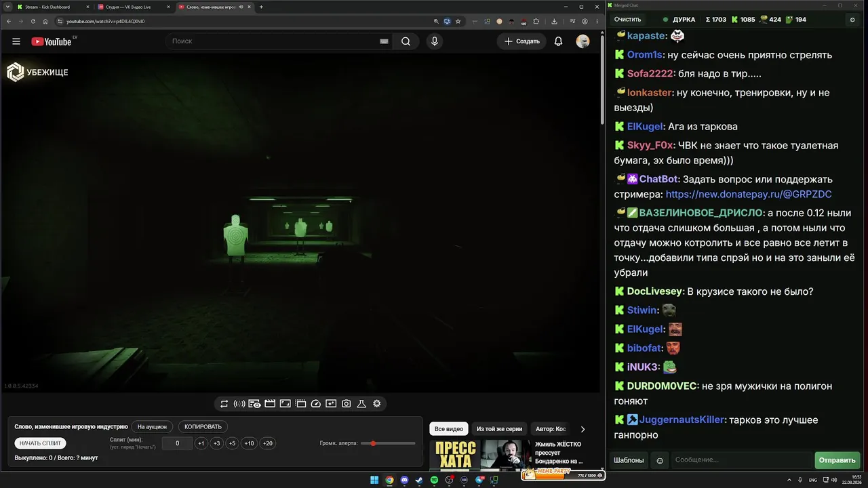Image resolution: width=868 pixels, height=488 pixels.
Task: Send the chat message with Отправить
Action: (837, 460)
